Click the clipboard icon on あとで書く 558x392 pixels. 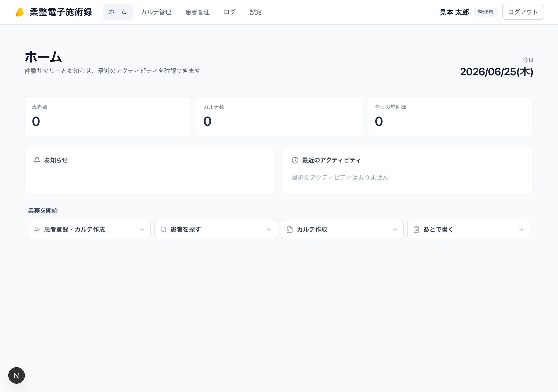[x=416, y=230]
